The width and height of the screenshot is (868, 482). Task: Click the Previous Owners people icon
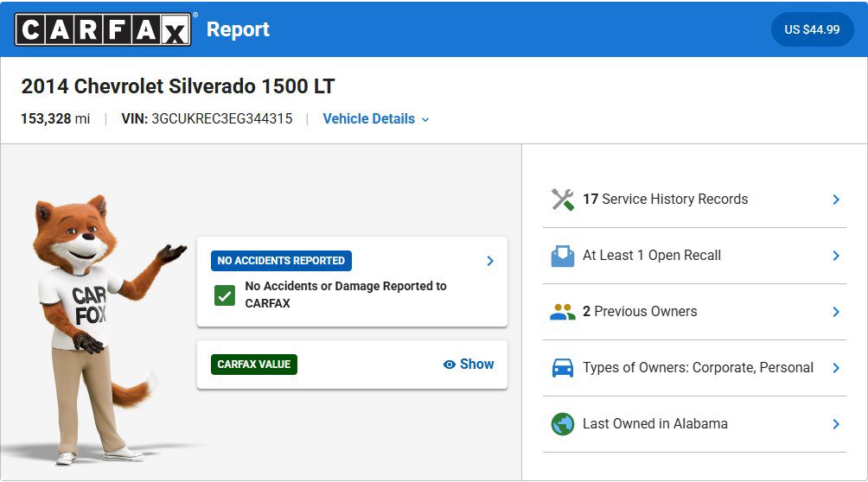click(563, 312)
